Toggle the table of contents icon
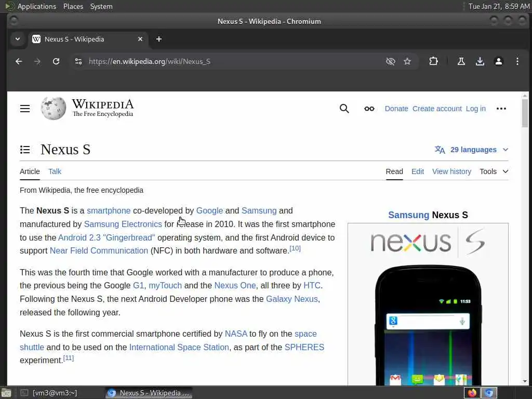The image size is (532, 399). coord(25,150)
